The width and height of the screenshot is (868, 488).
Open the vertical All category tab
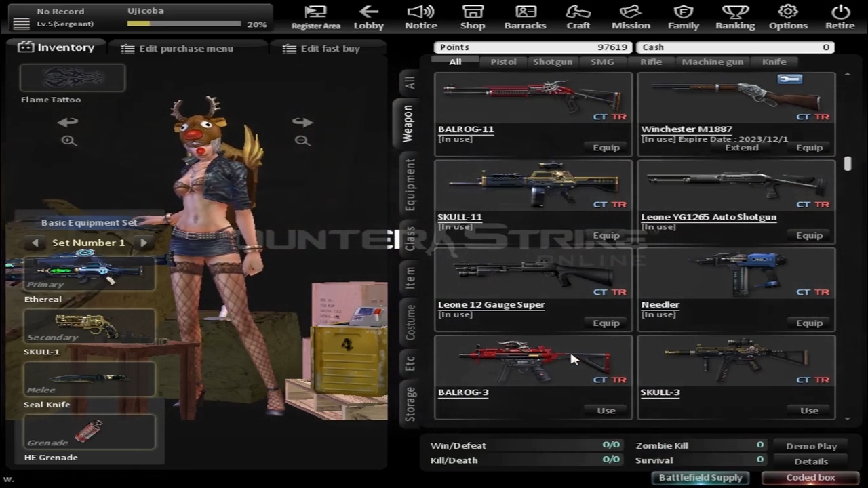410,83
